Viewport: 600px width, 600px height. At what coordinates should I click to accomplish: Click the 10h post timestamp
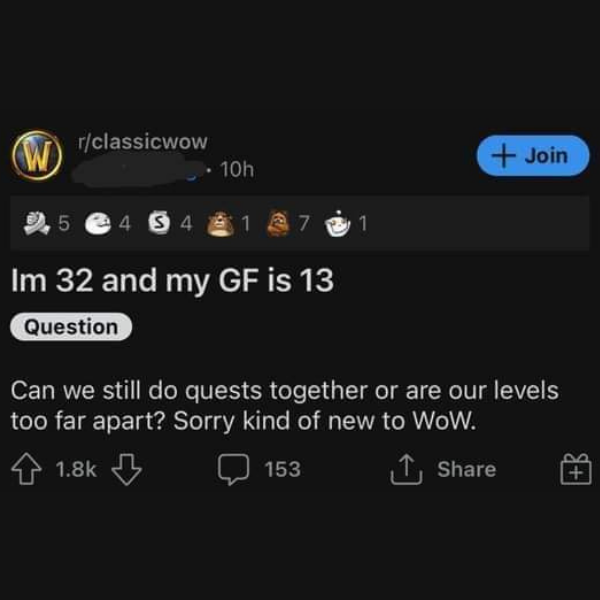click(237, 170)
